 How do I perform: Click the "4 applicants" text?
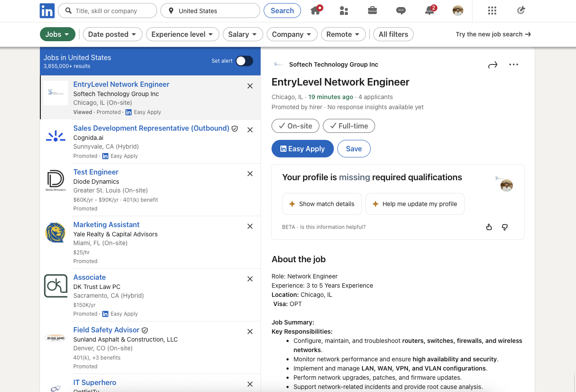tap(376, 97)
